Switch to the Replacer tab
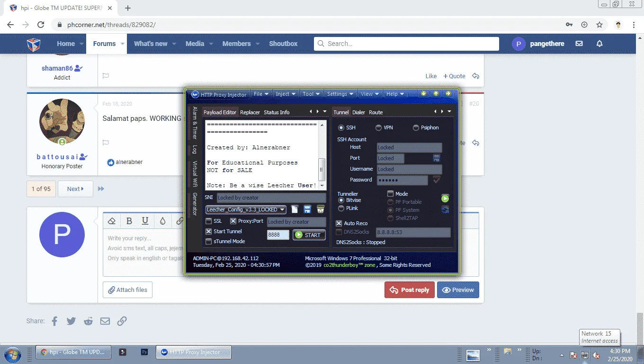Image resolution: width=644 pixels, height=364 pixels. coord(250,112)
